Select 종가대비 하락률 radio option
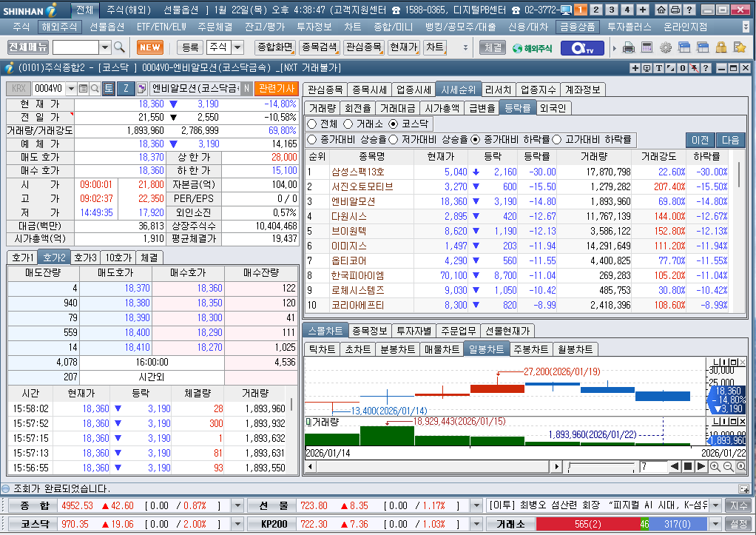The width and height of the screenshot is (756, 535). 476,139
